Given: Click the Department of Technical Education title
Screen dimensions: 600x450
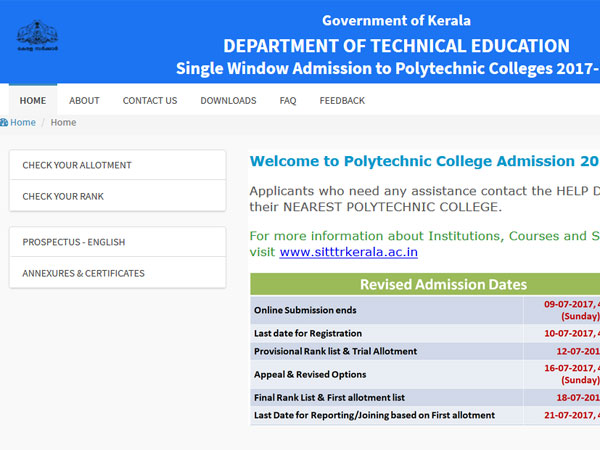Looking at the screenshot, I should [x=396, y=46].
